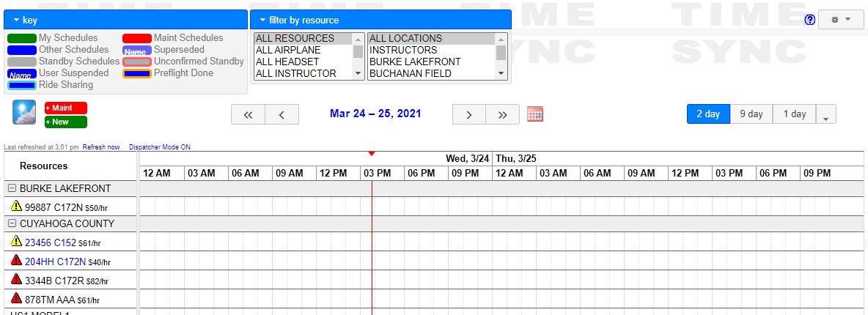The width and height of the screenshot is (868, 315).
Task: Click the + Maint button
Action: (66, 108)
